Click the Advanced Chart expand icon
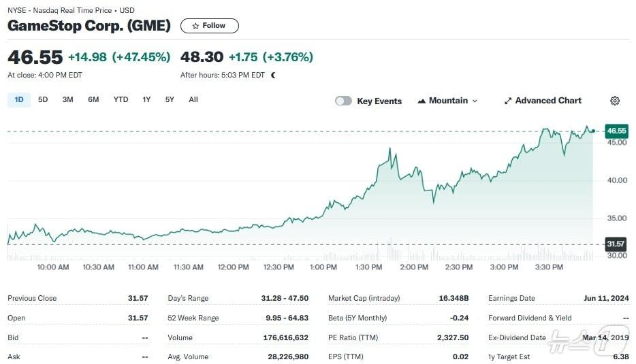The width and height of the screenshot is (636, 364). point(507,101)
